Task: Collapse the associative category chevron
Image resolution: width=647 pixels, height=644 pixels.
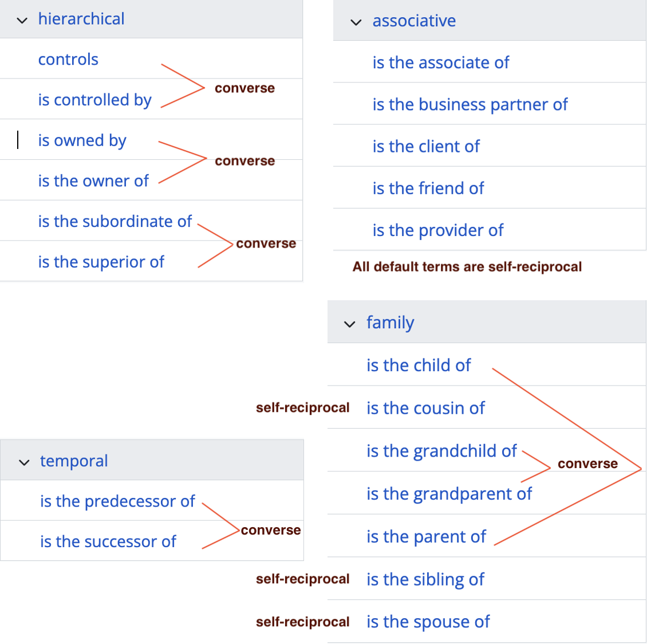Action: [356, 22]
